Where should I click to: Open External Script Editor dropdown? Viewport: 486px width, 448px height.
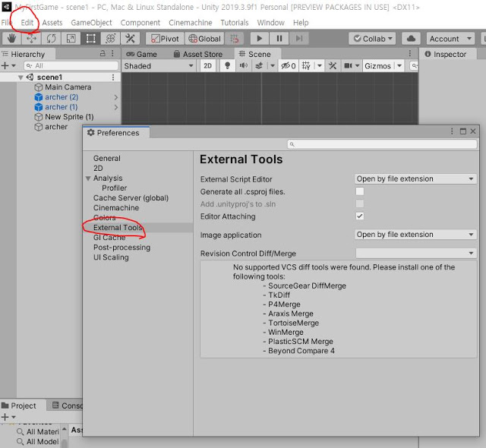pos(415,178)
